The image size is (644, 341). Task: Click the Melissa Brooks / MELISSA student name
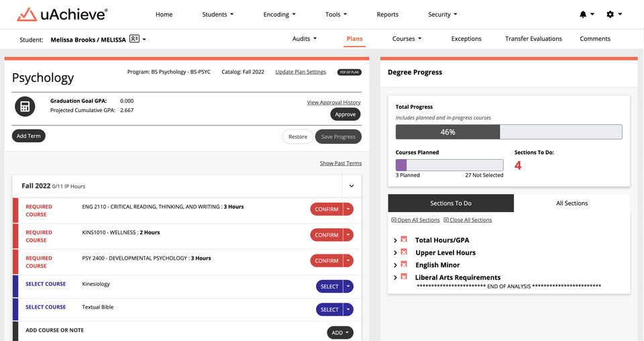pos(89,40)
